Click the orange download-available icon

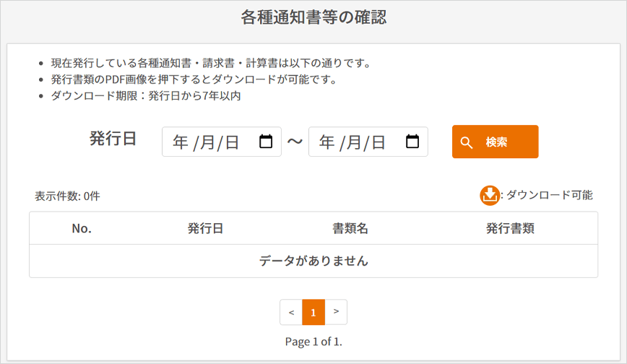coord(490,195)
